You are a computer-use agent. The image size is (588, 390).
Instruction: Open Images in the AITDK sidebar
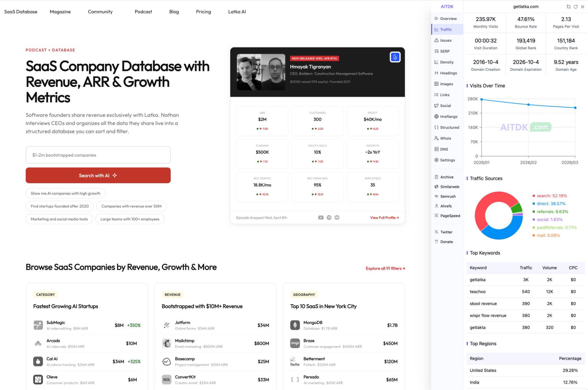[447, 84]
